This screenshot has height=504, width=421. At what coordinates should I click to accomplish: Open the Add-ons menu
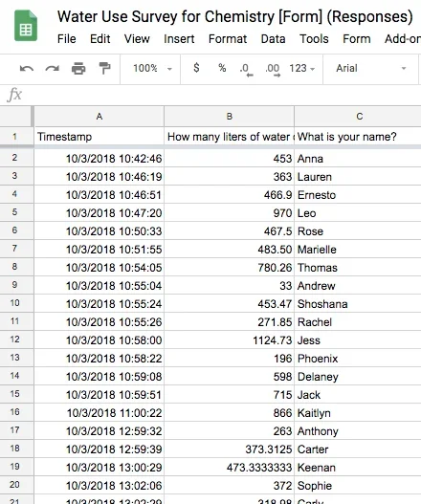tap(403, 39)
